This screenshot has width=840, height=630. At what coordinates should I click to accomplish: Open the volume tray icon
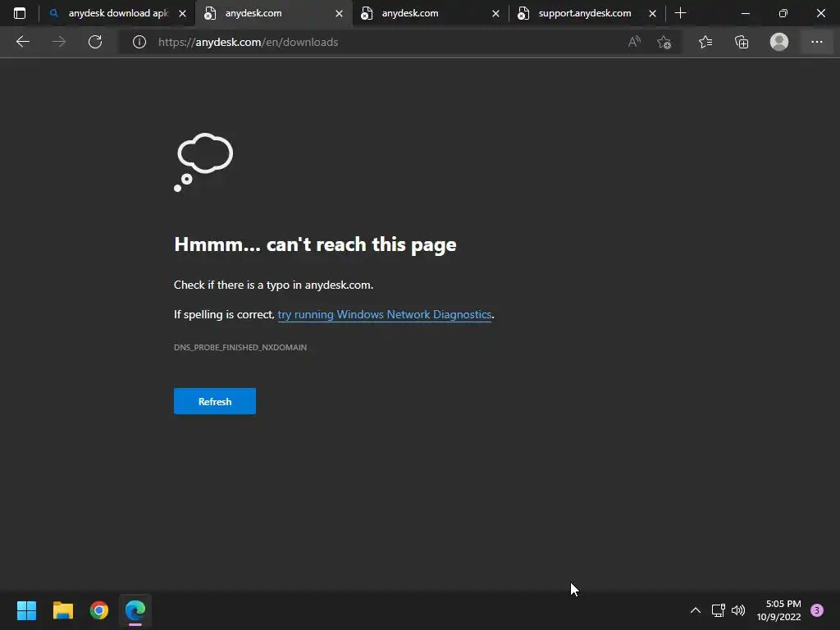pyautogui.click(x=738, y=610)
